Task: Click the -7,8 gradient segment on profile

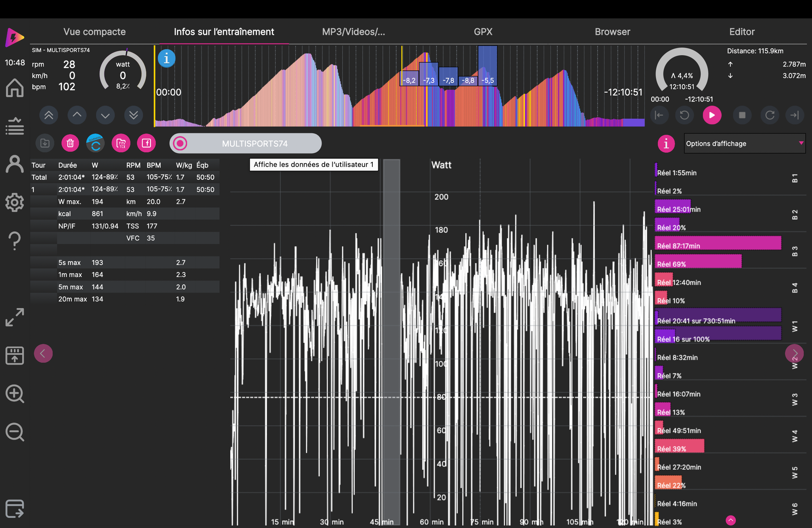Action: (448, 80)
